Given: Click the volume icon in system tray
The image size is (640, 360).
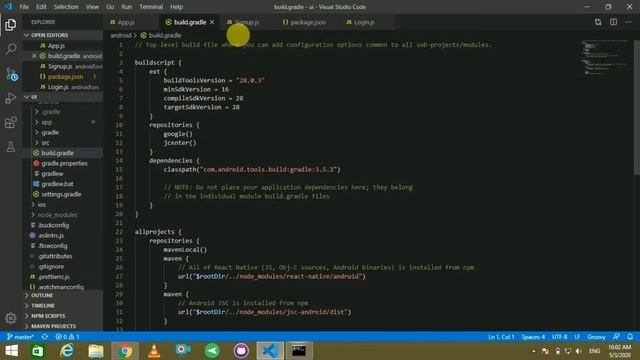Looking at the screenshot, I should click(578, 351).
